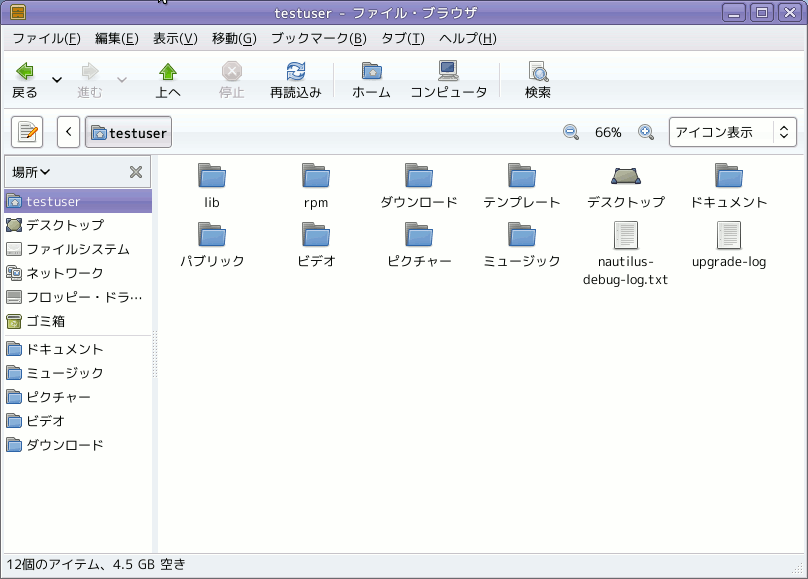The width and height of the screenshot is (808, 579).
Task: Select the ダウンロード folder in main view
Action: (x=419, y=186)
